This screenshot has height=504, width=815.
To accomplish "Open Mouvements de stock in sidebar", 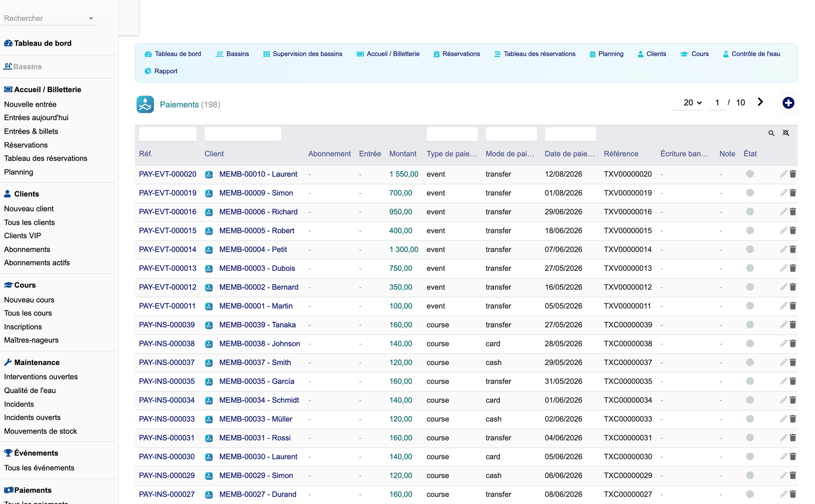I will (40, 431).
